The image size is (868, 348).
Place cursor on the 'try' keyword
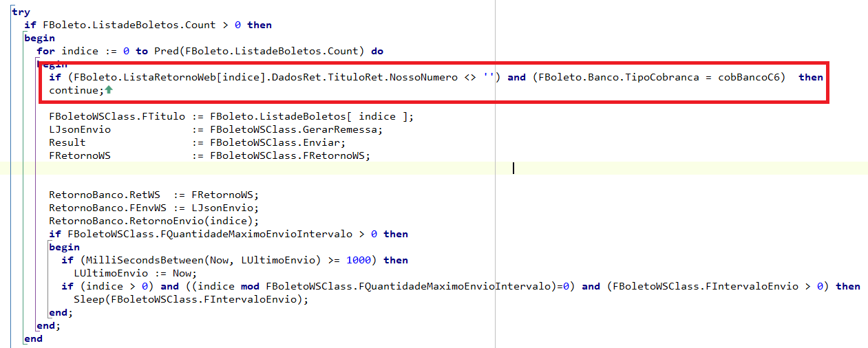coord(21,12)
